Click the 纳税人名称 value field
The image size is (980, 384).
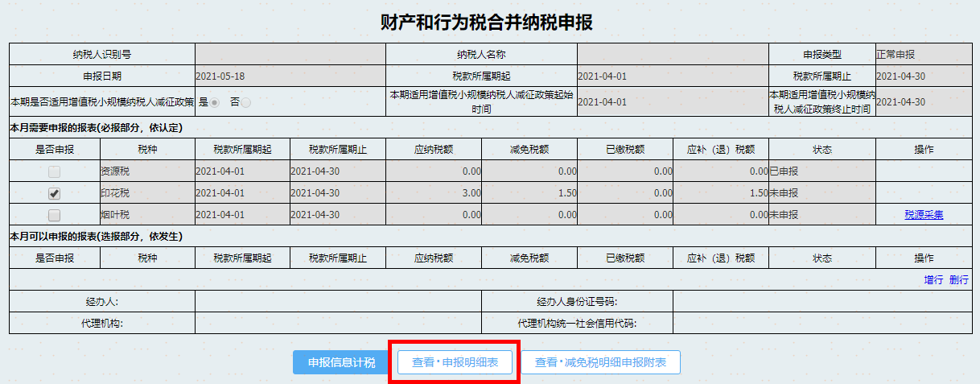[x=673, y=55]
